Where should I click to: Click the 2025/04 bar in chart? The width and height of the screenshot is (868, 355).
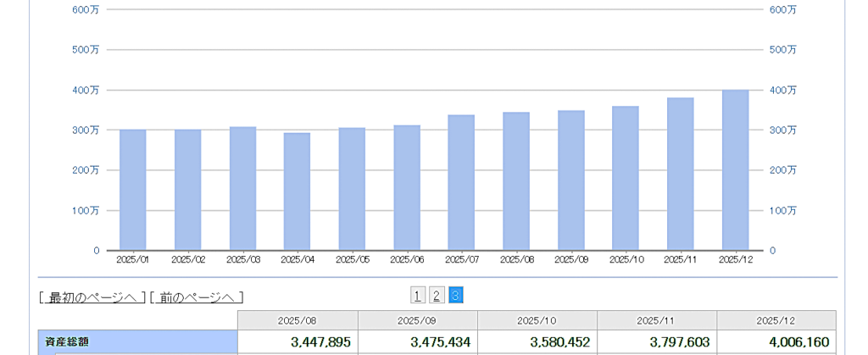click(x=297, y=191)
